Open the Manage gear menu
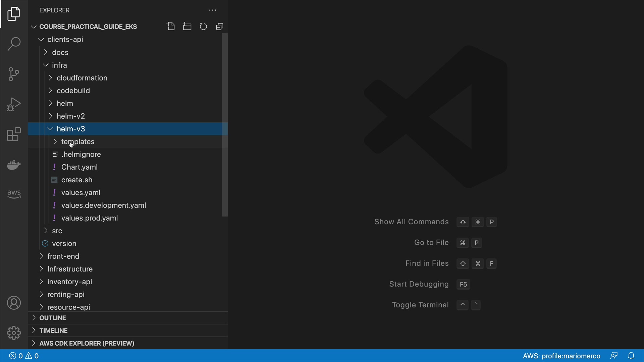Viewport: 644px width, 362px height. [14, 333]
